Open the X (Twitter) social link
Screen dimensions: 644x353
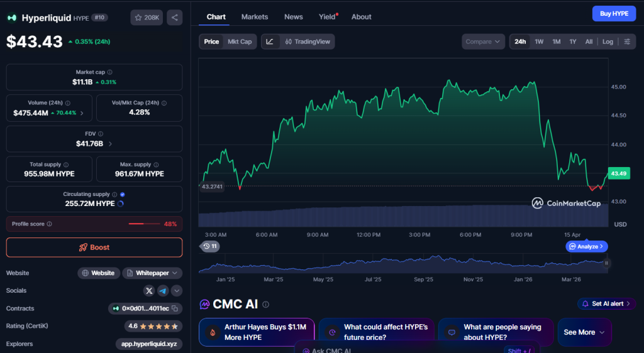tap(149, 291)
